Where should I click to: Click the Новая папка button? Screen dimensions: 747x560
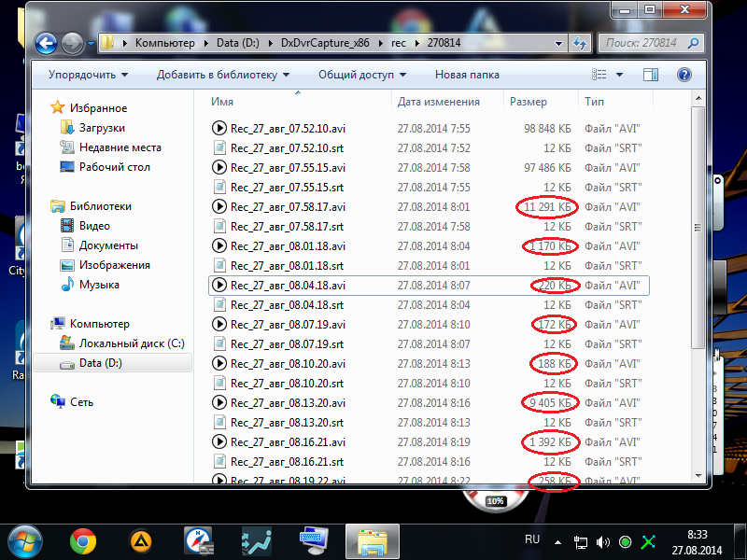tap(467, 75)
